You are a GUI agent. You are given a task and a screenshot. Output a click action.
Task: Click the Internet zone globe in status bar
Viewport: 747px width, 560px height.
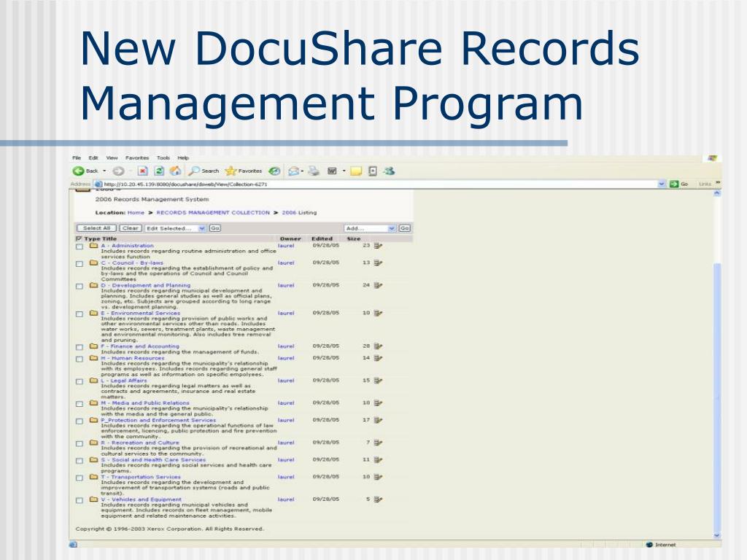coord(649,545)
